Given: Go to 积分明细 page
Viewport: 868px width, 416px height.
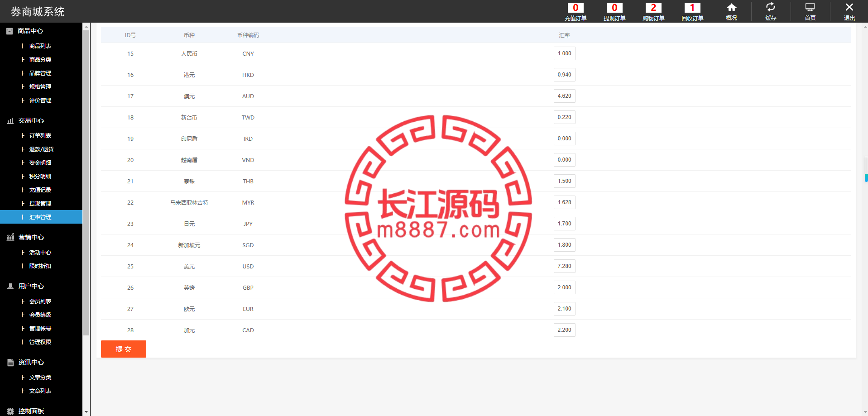Looking at the screenshot, I should (x=40, y=177).
